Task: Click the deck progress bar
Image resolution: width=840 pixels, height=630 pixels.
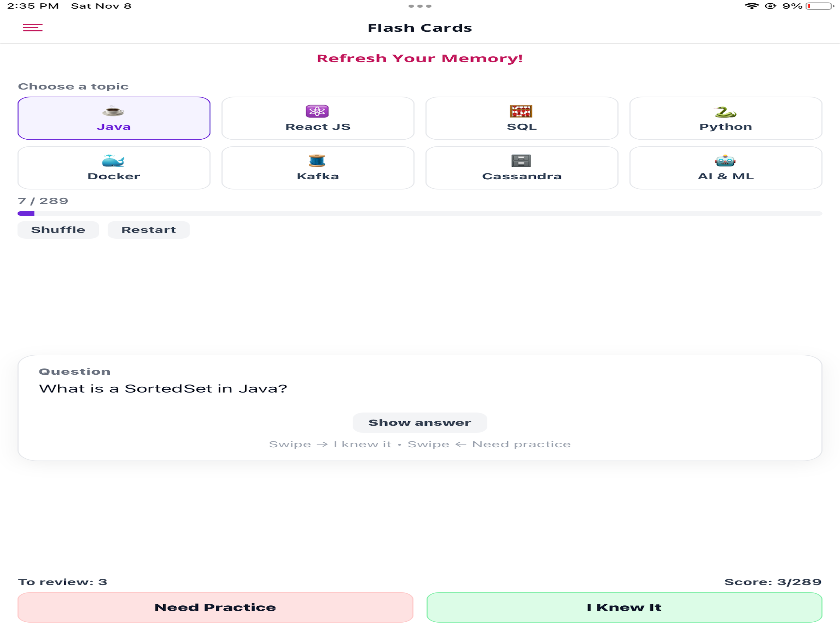Action: pos(420,213)
